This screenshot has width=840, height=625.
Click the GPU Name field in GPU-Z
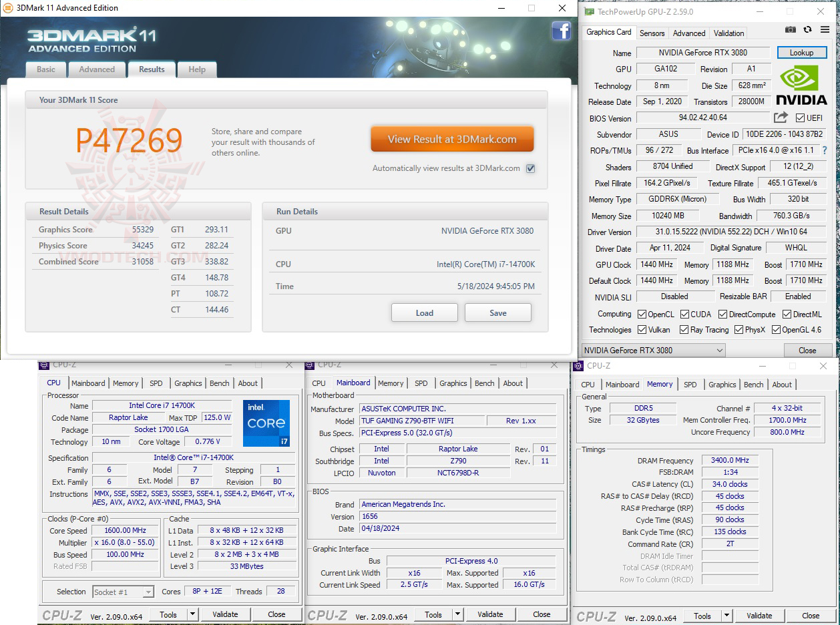coord(702,53)
